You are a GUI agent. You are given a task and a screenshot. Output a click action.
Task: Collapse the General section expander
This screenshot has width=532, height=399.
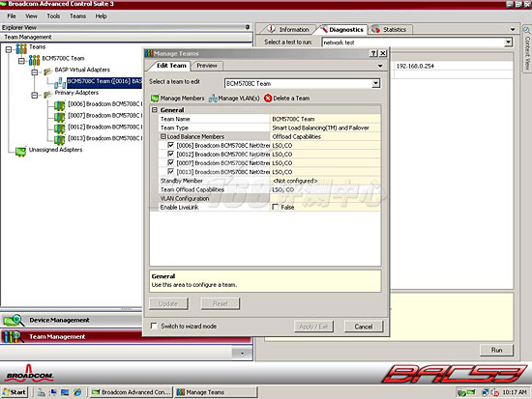coord(155,110)
